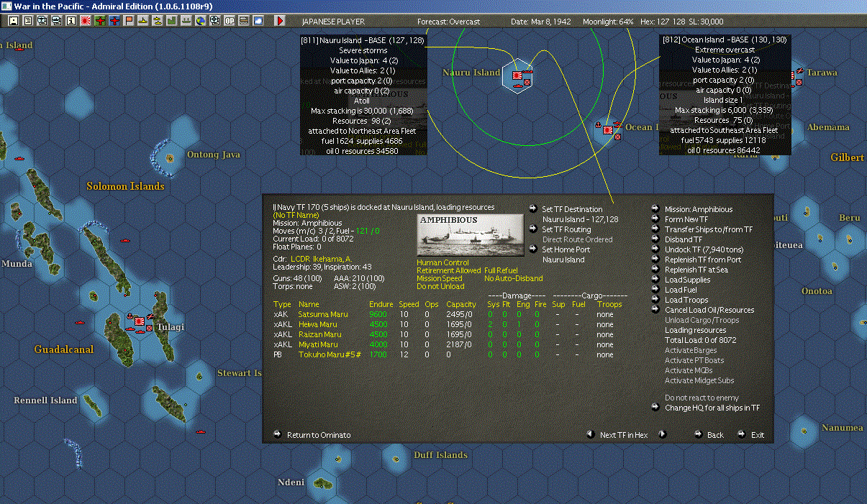Click Undock TF (7,940 tons)
The height and width of the screenshot is (504, 867).
(x=704, y=249)
